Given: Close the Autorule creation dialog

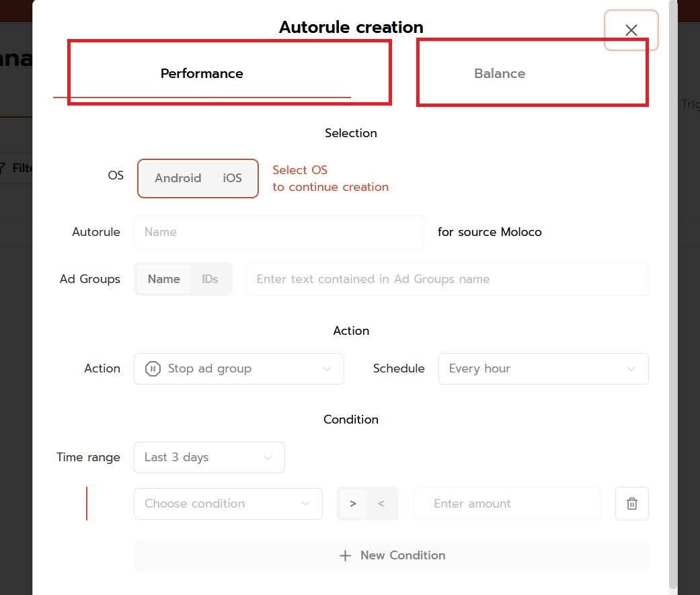Looking at the screenshot, I should click(x=631, y=30).
